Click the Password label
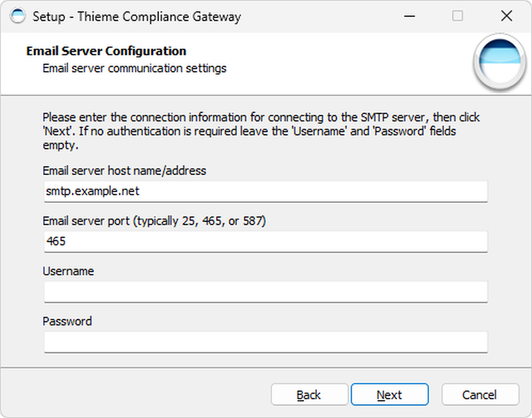 click(x=67, y=322)
